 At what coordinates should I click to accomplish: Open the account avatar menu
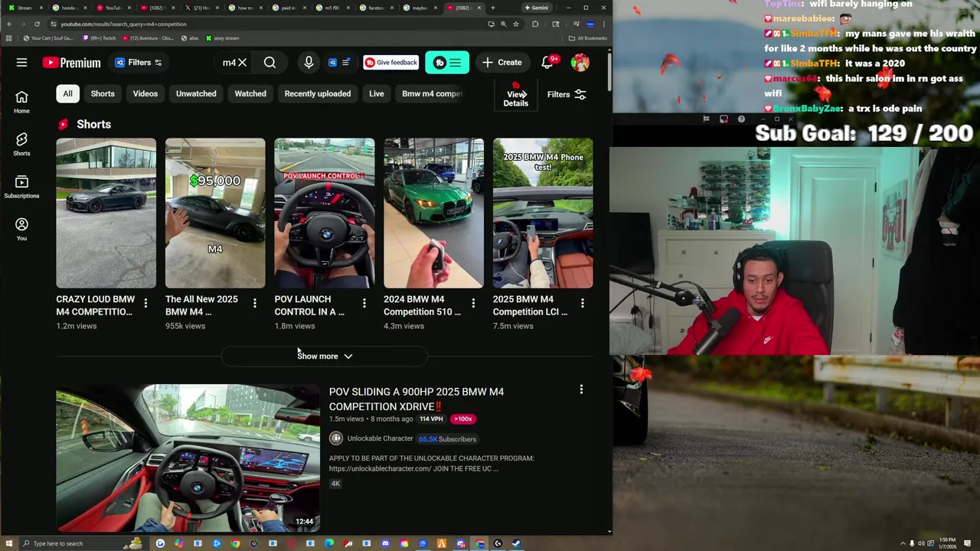[x=580, y=63]
